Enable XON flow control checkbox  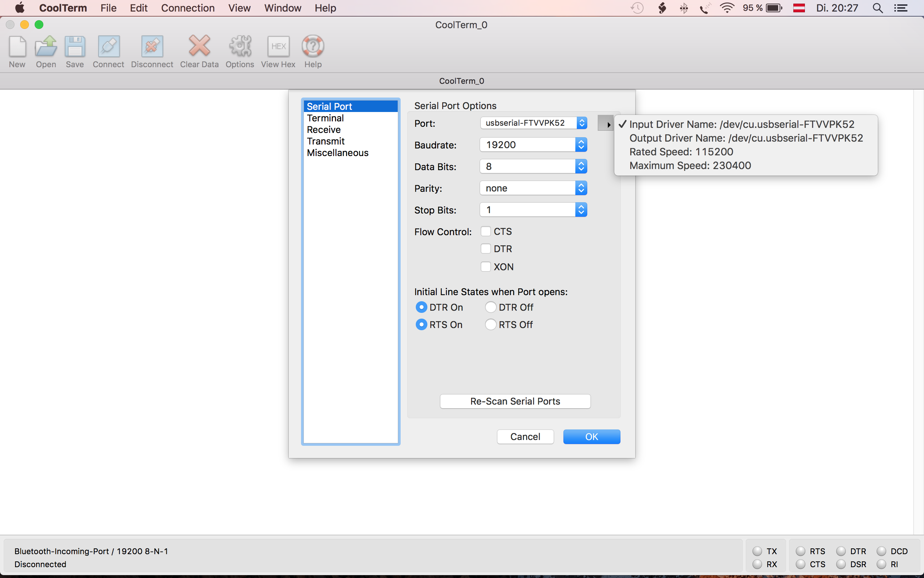click(x=486, y=267)
